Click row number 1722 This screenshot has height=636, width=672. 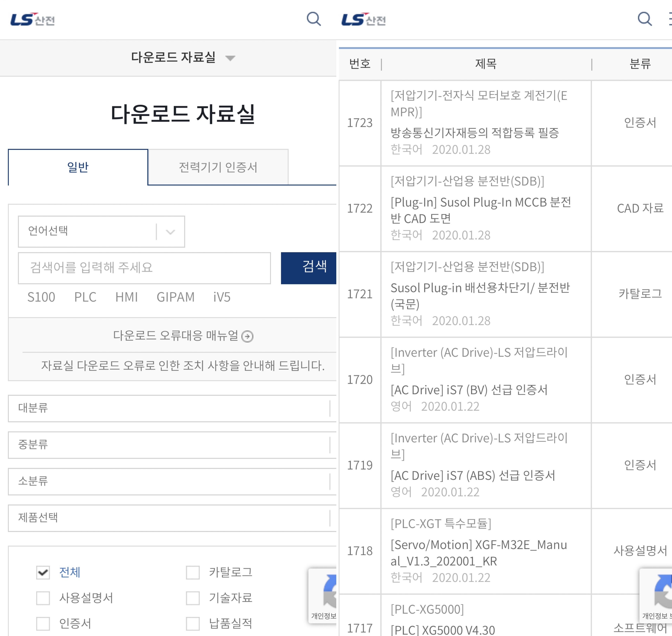[360, 208]
